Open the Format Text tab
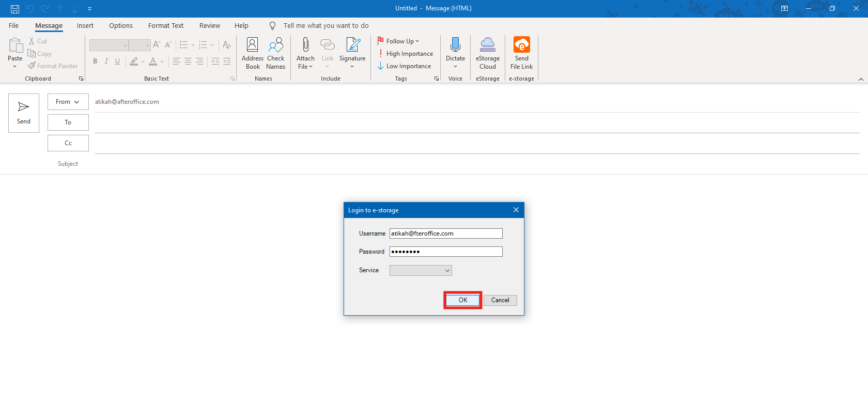Image resolution: width=868 pixels, height=405 pixels. pyautogui.click(x=165, y=26)
